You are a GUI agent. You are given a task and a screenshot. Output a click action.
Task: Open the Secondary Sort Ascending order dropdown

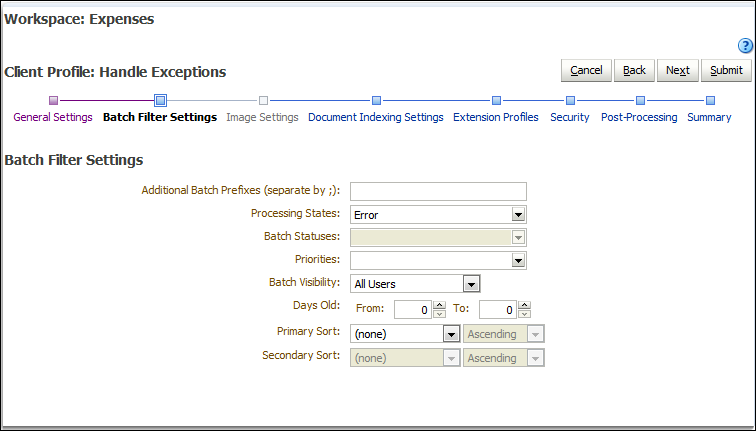point(535,358)
